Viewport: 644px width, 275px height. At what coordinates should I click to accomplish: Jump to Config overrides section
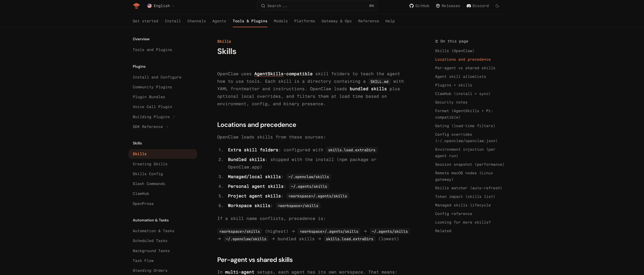466,138
